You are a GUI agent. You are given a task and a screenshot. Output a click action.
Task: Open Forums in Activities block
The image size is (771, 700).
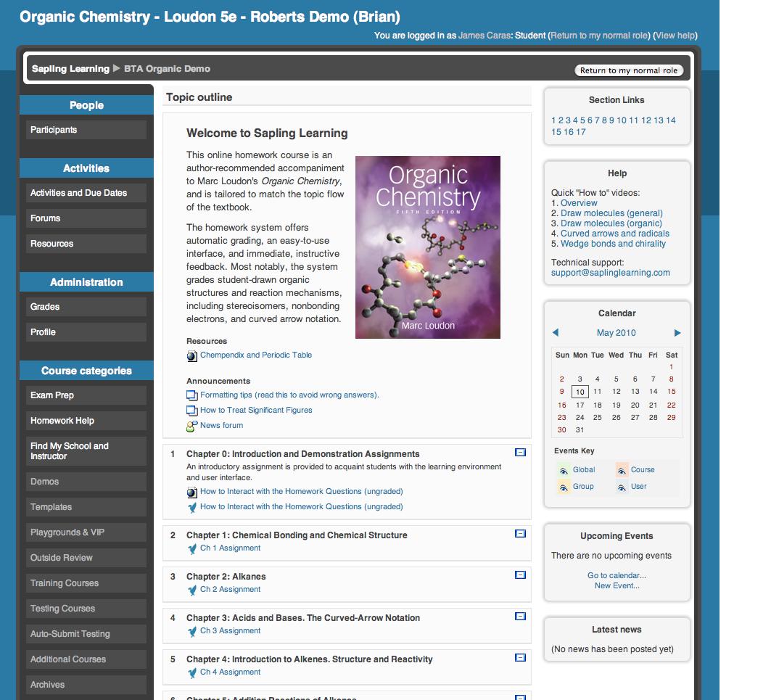tap(86, 218)
